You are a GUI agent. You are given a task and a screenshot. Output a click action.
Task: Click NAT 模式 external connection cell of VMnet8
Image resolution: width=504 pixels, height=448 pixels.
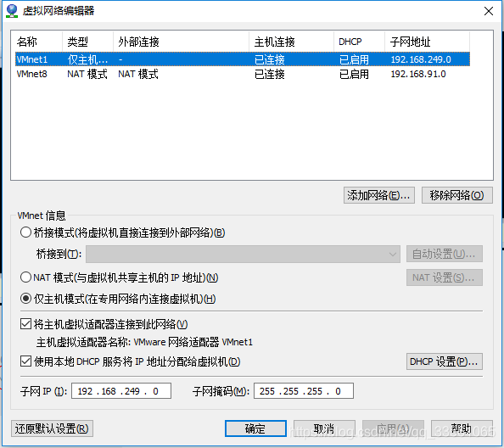tap(138, 74)
